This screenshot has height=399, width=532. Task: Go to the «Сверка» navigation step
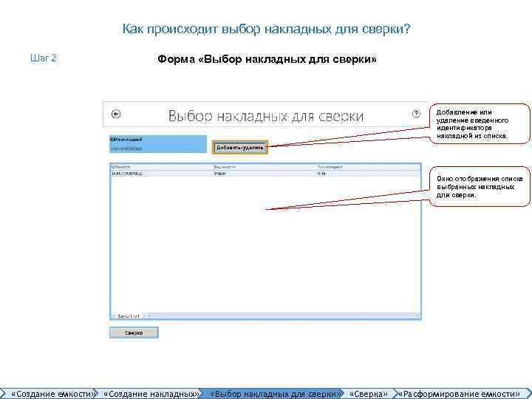pyautogui.click(x=369, y=394)
